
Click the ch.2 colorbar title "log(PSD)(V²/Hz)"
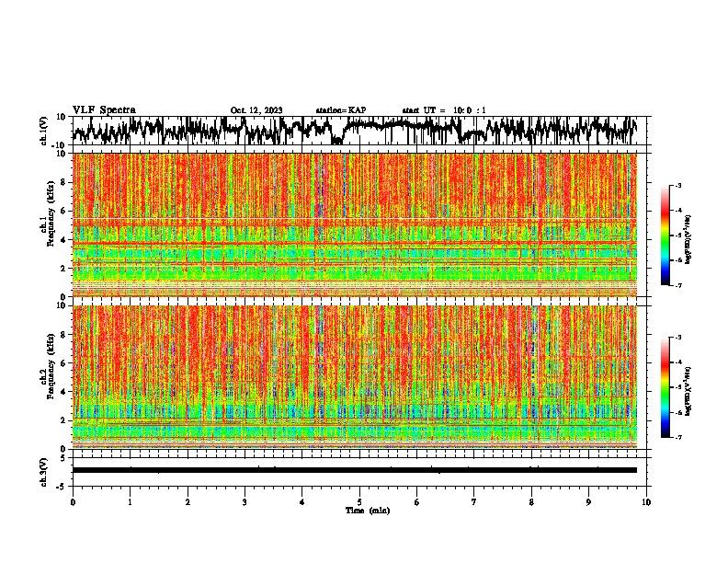point(688,391)
